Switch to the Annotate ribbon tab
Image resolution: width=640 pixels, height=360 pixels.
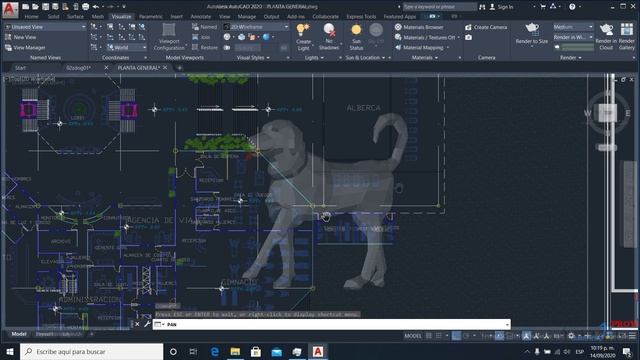pyautogui.click(x=201, y=17)
